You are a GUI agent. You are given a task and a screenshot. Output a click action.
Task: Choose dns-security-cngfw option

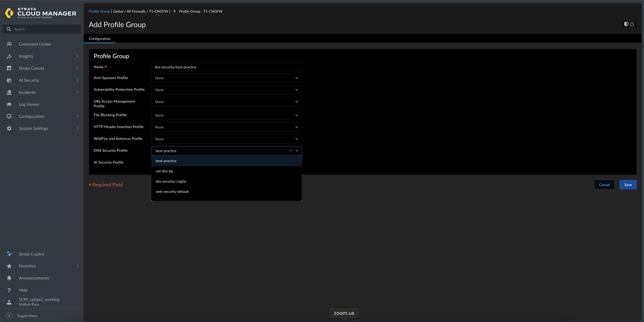pyautogui.click(x=171, y=181)
